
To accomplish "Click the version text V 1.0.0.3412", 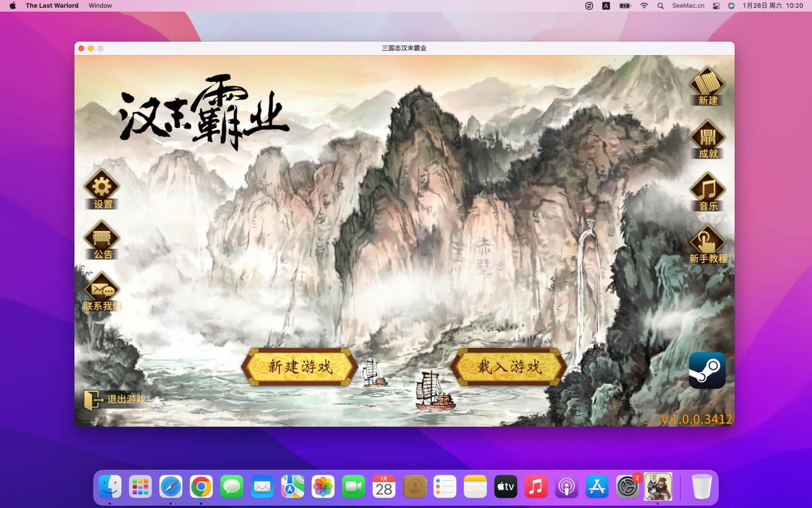I will point(696,419).
